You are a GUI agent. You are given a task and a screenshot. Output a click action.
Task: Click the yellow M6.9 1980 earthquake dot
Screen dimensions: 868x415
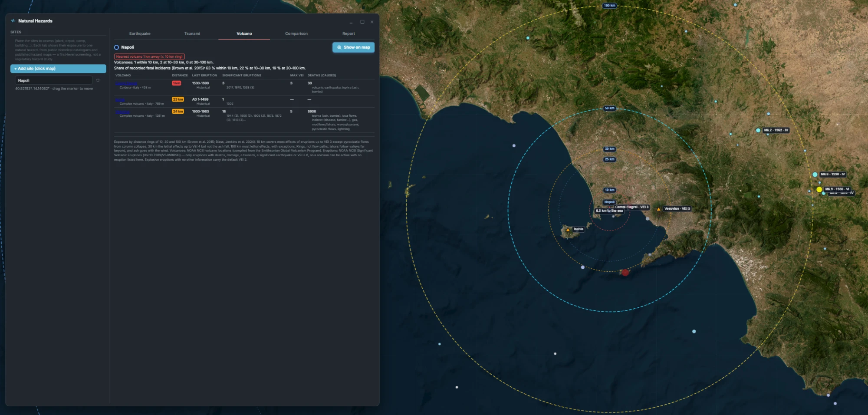pos(819,190)
